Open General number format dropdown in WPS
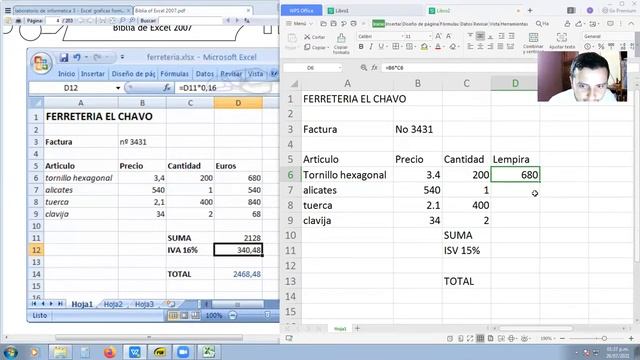This screenshot has height=360, width=640. click(x=609, y=36)
